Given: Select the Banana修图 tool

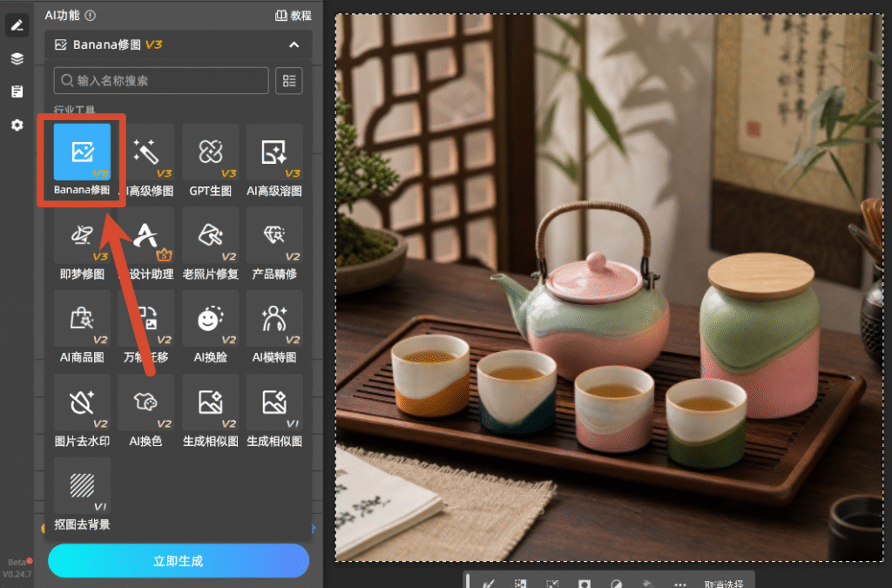Looking at the screenshot, I should pyautogui.click(x=82, y=159).
